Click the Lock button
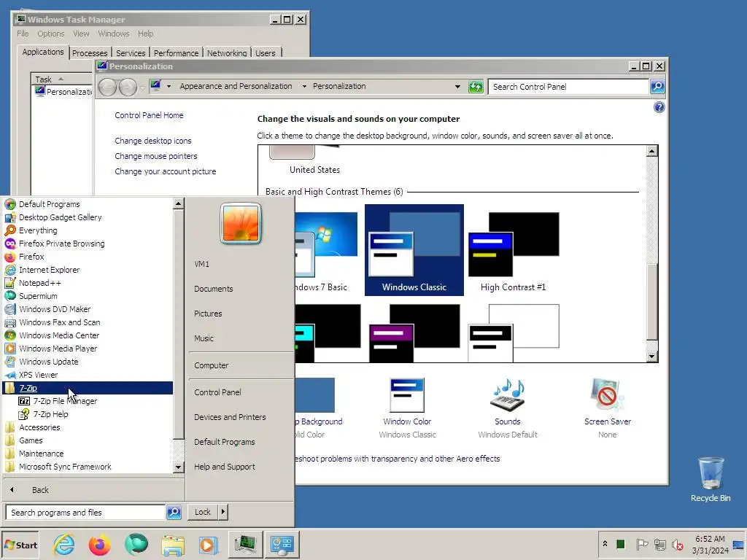The image size is (747, 560). click(203, 512)
